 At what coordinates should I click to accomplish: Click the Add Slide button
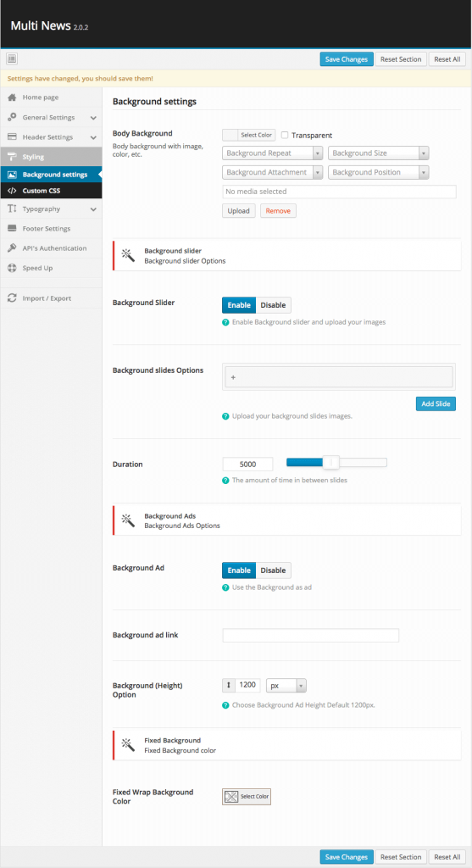436,404
